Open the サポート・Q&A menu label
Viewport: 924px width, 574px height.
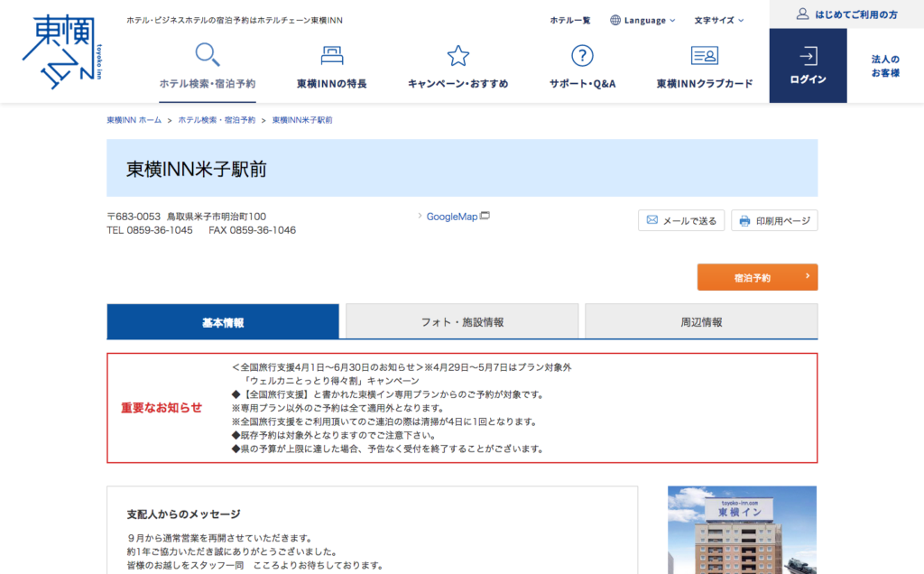point(582,84)
